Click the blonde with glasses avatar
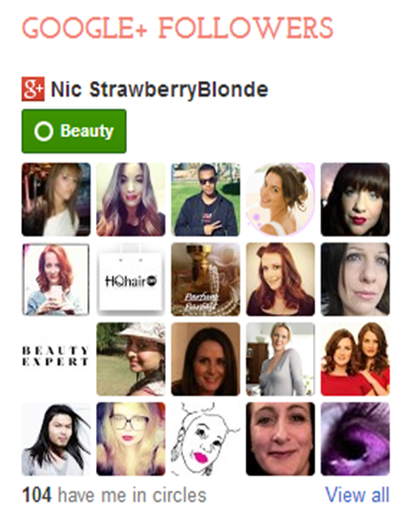The image size is (420, 525). [131, 439]
